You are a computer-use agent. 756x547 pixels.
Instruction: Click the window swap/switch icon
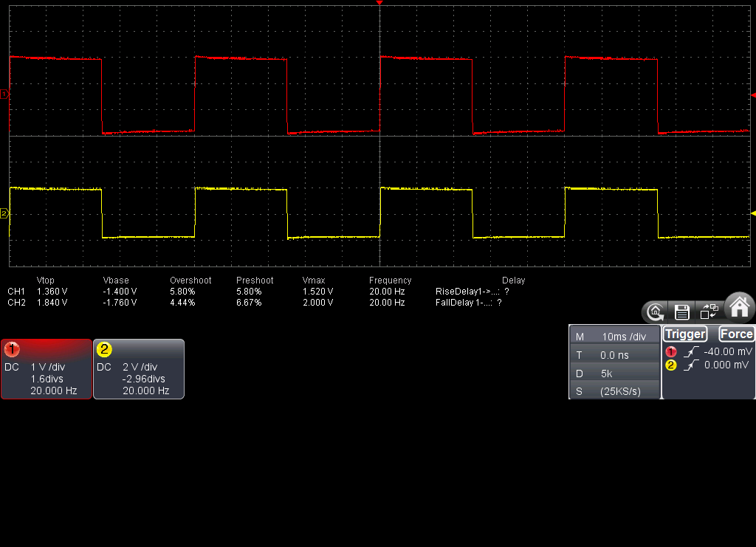tap(709, 312)
